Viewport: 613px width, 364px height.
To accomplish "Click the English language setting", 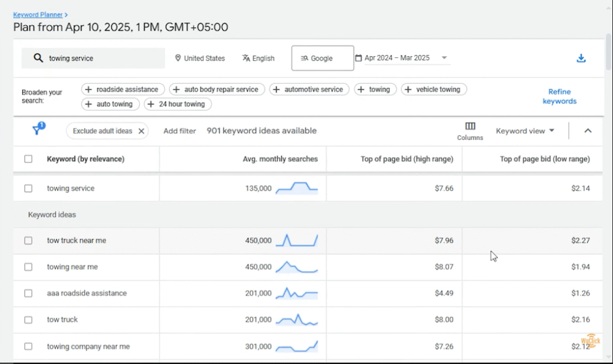I will (259, 58).
